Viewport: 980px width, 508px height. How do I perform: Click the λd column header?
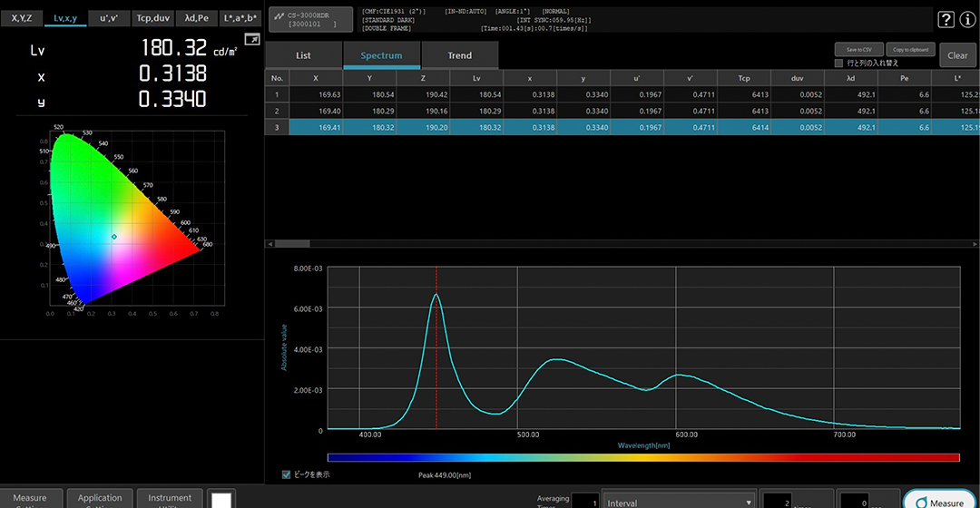pyautogui.click(x=850, y=78)
